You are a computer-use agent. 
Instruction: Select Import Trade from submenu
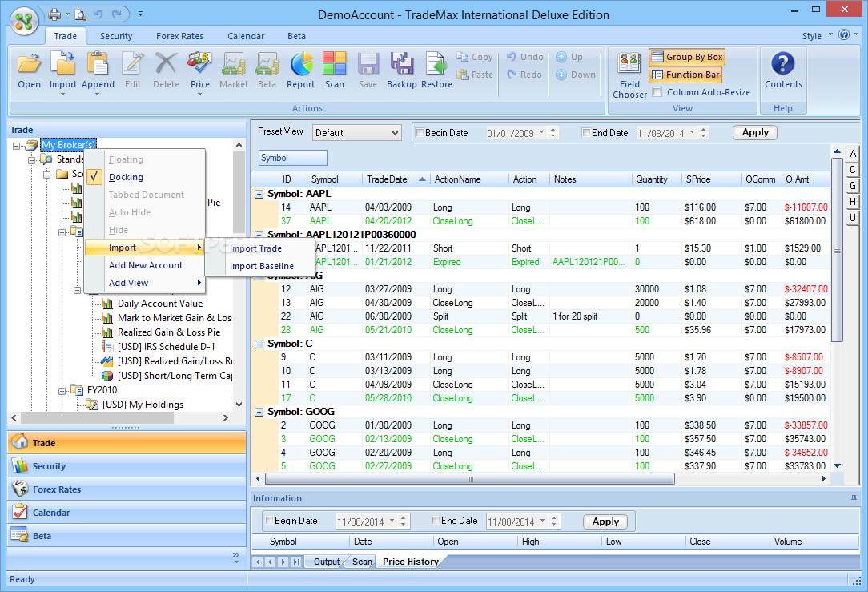tap(255, 248)
